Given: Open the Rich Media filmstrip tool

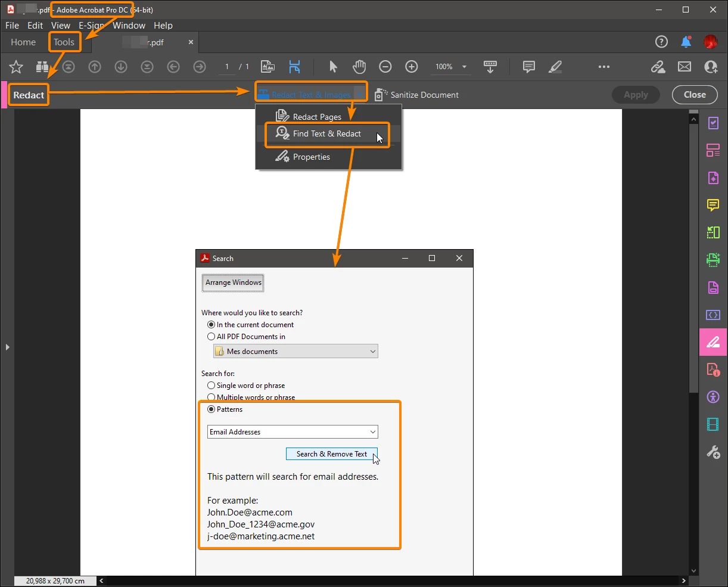Looking at the screenshot, I should 713,424.
